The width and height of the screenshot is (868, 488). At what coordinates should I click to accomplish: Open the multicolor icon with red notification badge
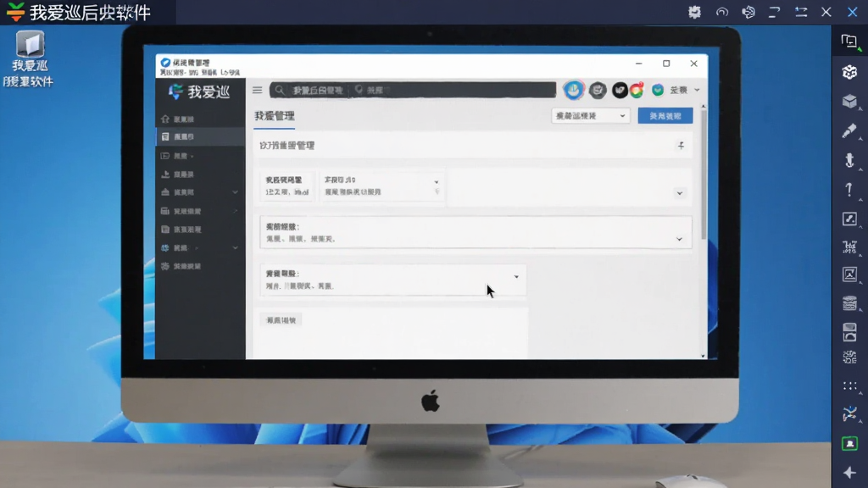pyautogui.click(x=637, y=90)
